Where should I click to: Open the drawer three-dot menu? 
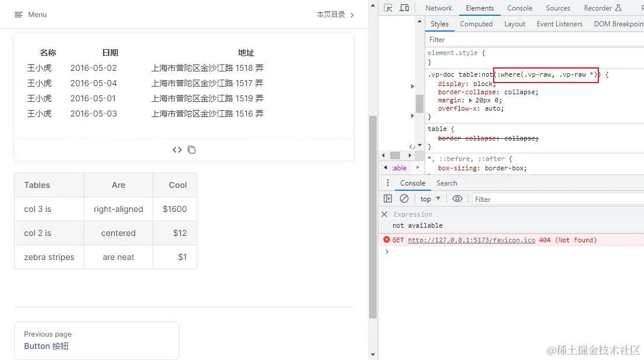pyautogui.click(x=387, y=183)
